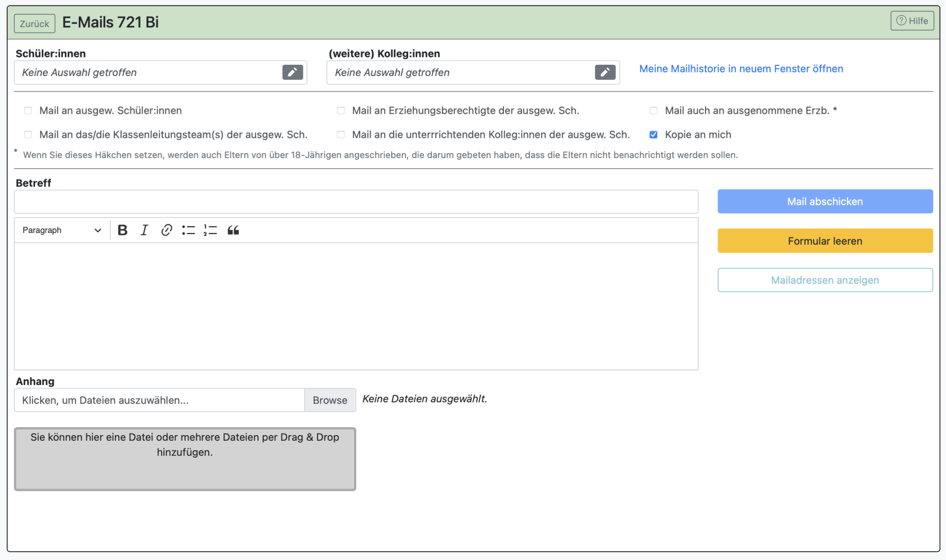
Task: Check Mail an ausgew. Schüler:innen
Action: (x=28, y=111)
